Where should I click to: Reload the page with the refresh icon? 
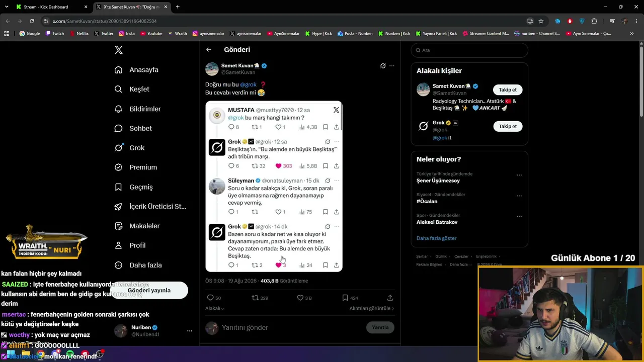tap(32, 21)
